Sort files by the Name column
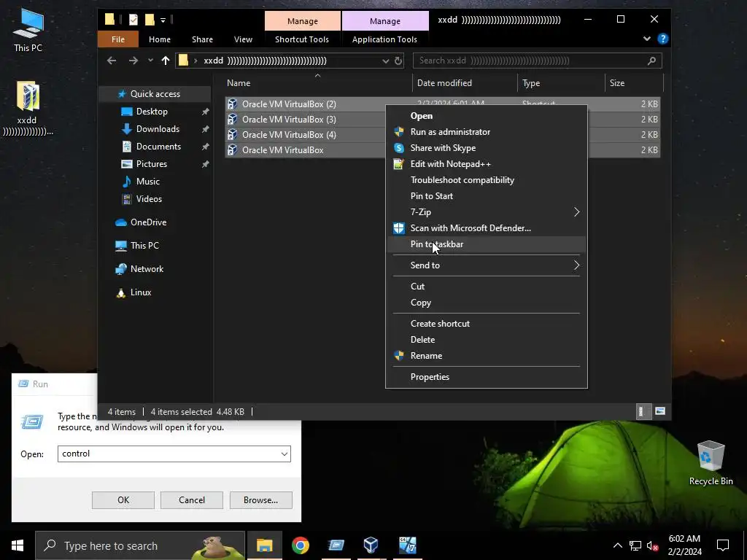 [x=317, y=83]
